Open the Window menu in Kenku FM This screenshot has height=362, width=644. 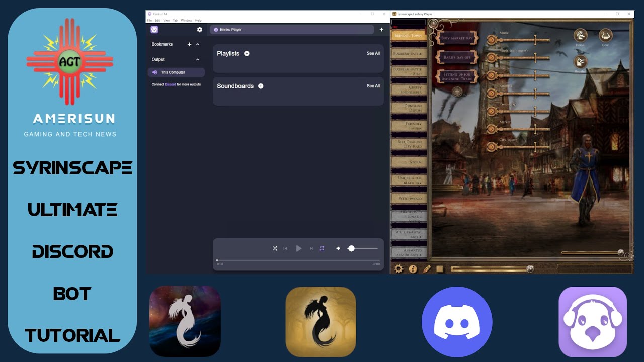[186, 20]
